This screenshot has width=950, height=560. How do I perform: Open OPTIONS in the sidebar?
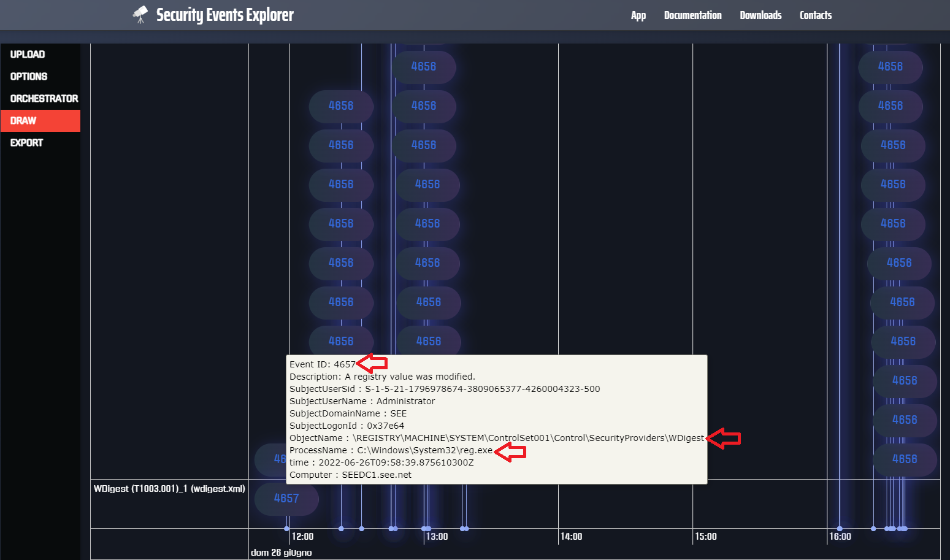(40, 77)
